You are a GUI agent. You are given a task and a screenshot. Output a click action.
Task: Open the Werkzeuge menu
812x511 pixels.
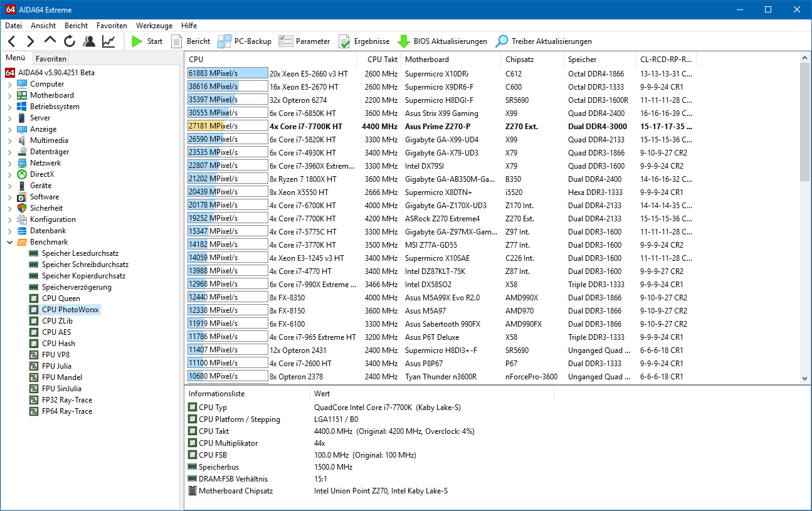click(154, 26)
